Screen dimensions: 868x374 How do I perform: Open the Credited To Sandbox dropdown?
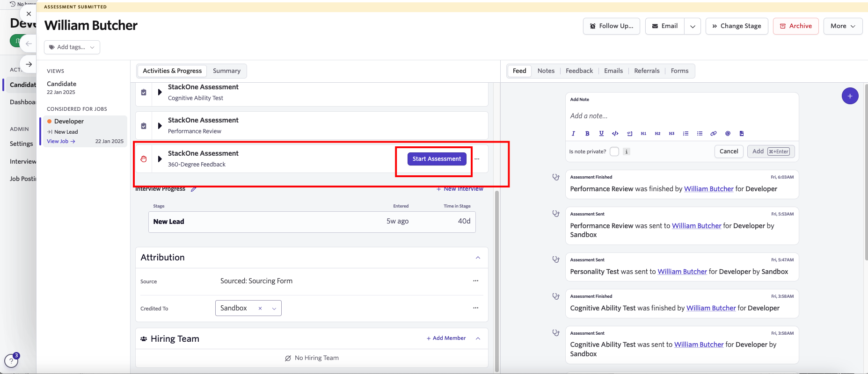point(274,309)
